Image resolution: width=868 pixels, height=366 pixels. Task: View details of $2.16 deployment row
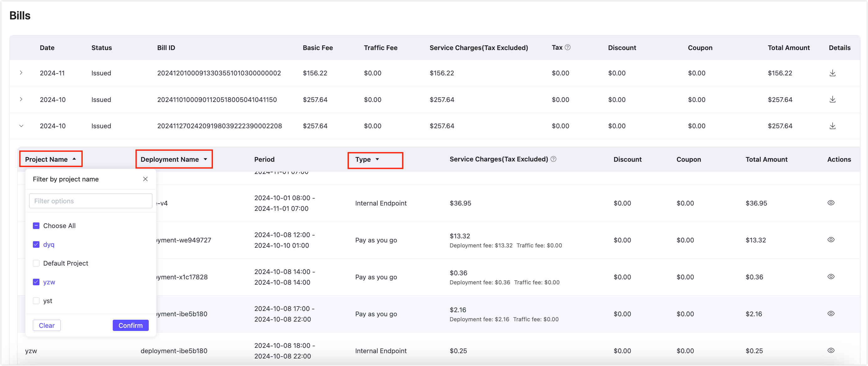(x=831, y=313)
